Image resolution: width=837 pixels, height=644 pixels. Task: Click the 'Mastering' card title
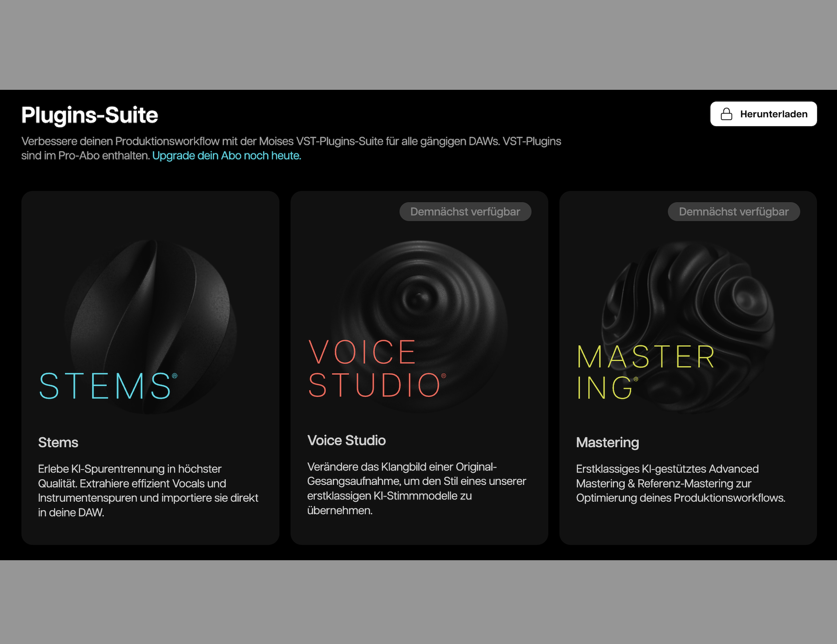(x=607, y=442)
